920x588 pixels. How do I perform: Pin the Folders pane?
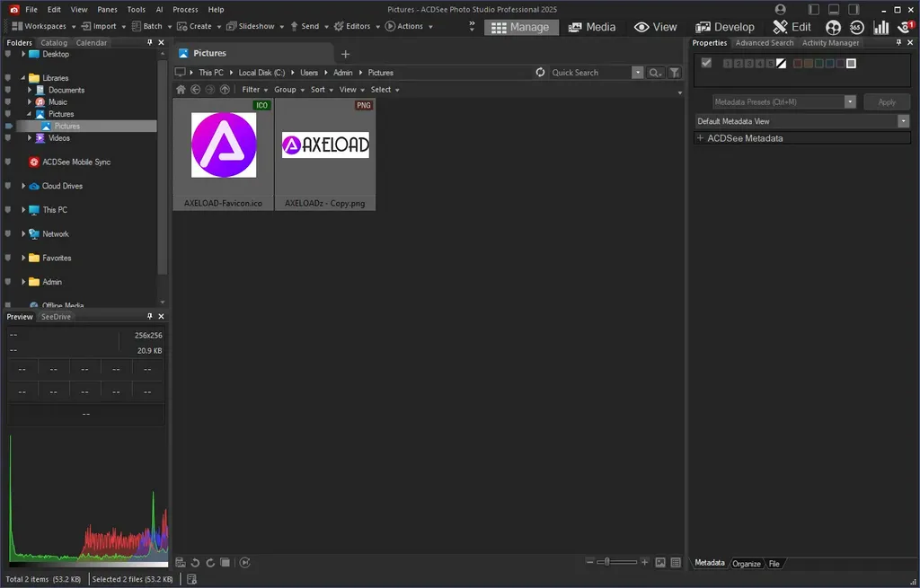[x=150, y=42]
